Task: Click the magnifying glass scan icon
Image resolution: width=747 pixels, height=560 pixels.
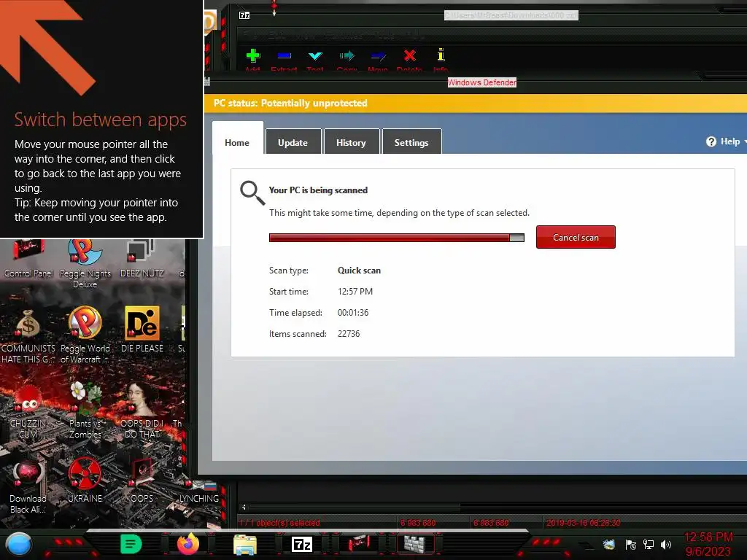Action: (252, 192)
